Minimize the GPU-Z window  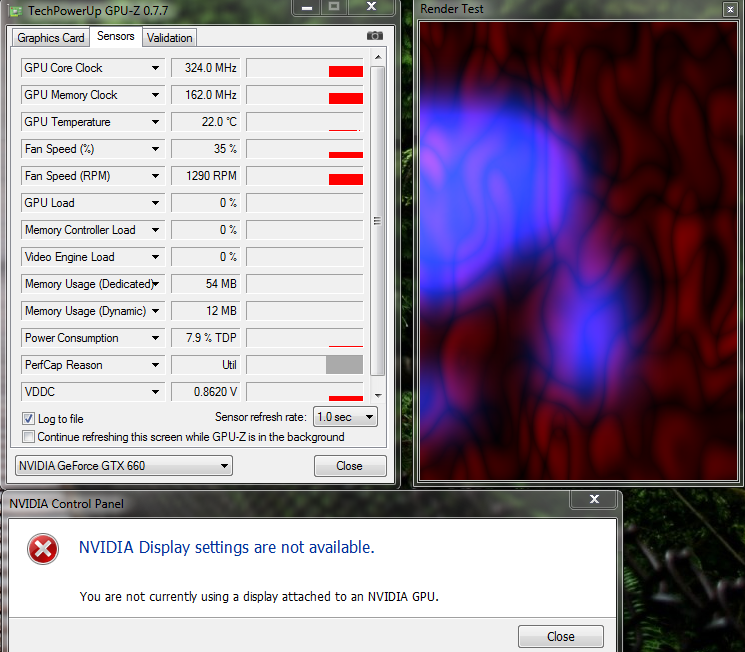(x=307, y=8)
